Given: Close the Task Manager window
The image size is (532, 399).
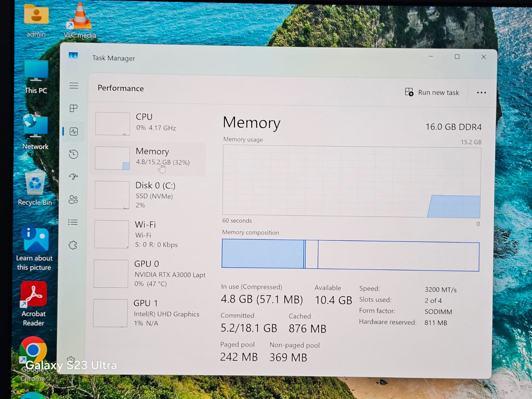Looking at the screenshot, I should pos(484,57).
